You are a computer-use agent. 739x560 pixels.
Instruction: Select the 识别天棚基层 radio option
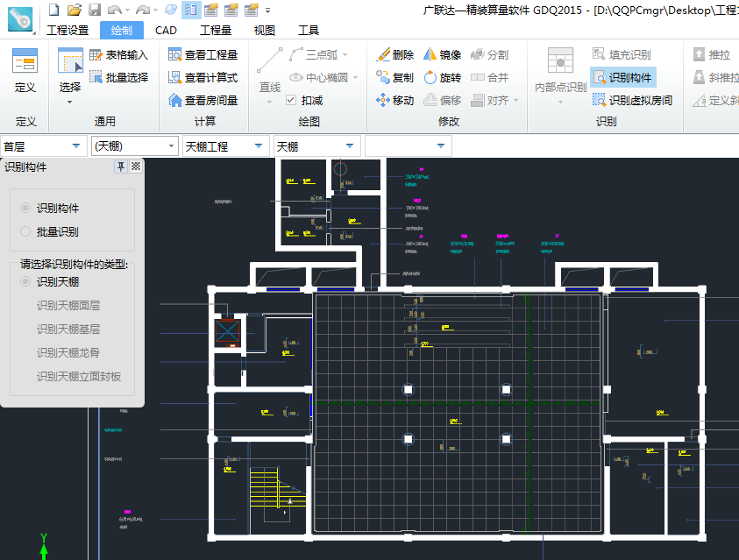25,329
